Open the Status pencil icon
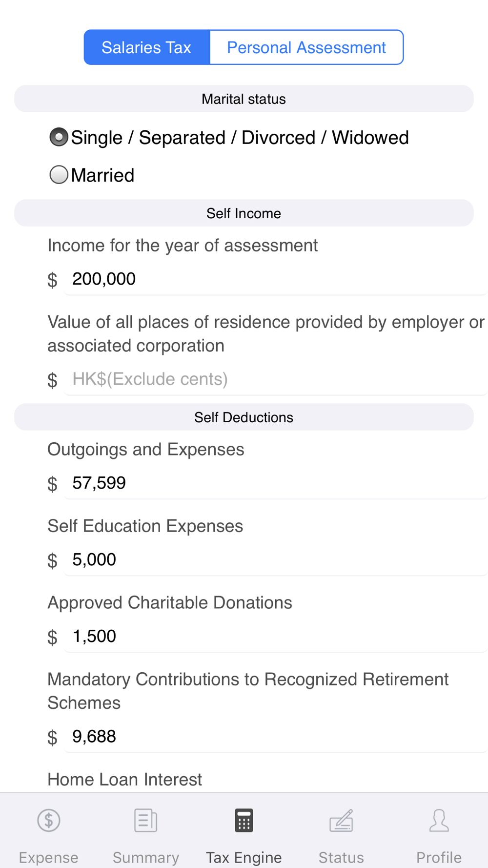The height and width of the screenshot is (868, 488). click(341, 820)
